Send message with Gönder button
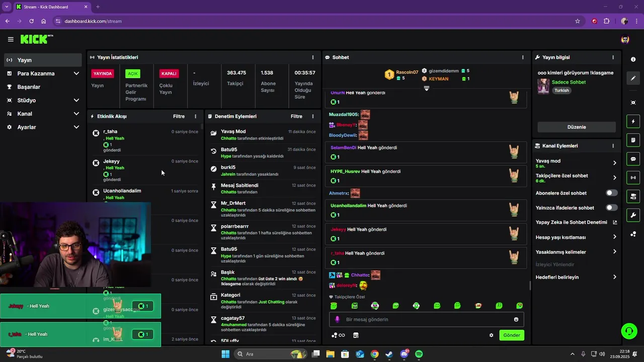 click(512, 335)
